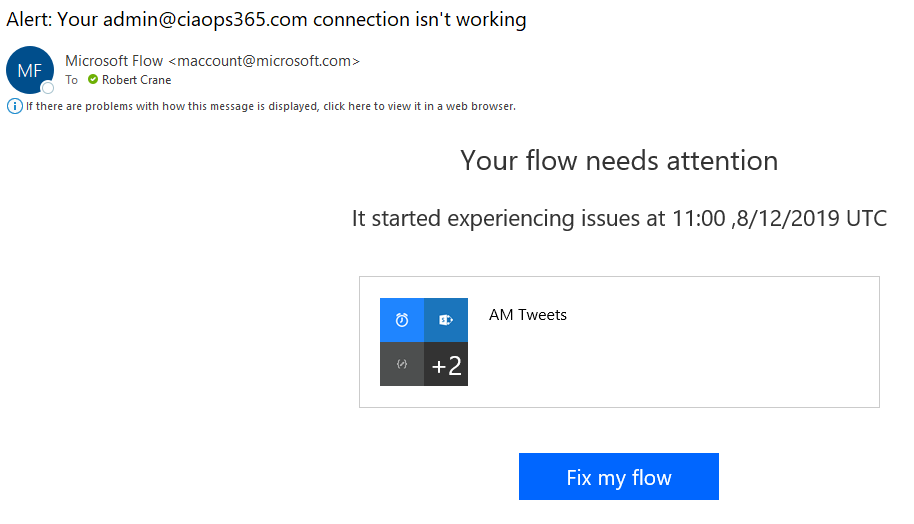Click the 'It started experiencing issues' line

click(x=619, y=219)
